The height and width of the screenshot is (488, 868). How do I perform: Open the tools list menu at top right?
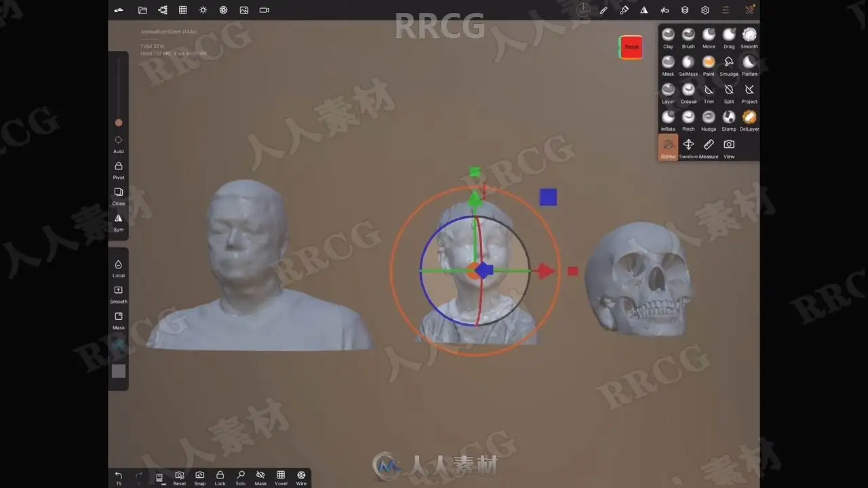tap(749, 10)
